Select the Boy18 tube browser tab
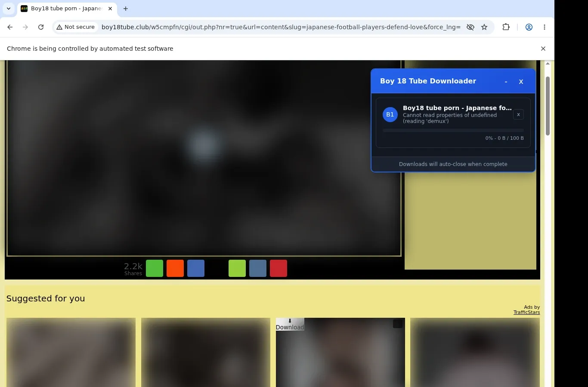588x387 pixels. pos(67,9)
